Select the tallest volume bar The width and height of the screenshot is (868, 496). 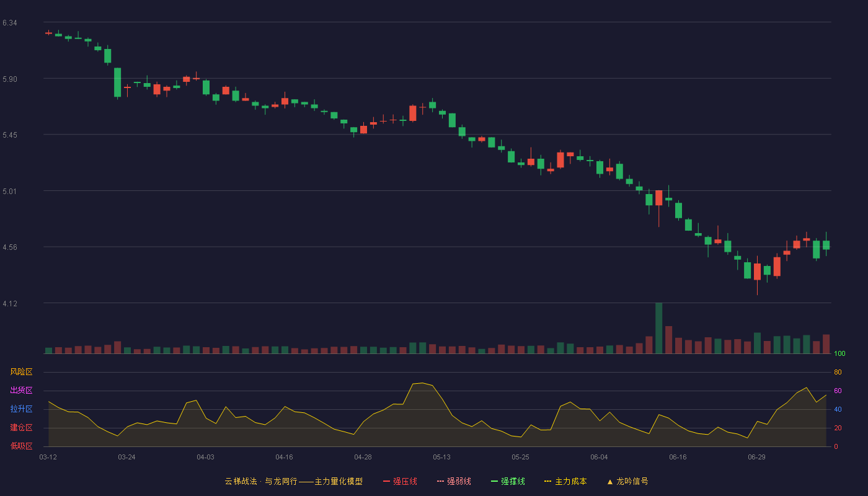pyautogui.click(x=658, y=328)
